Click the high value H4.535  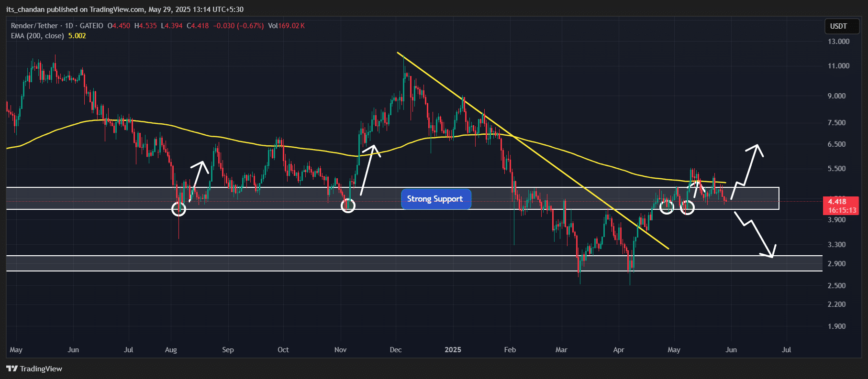pos(145,26)
